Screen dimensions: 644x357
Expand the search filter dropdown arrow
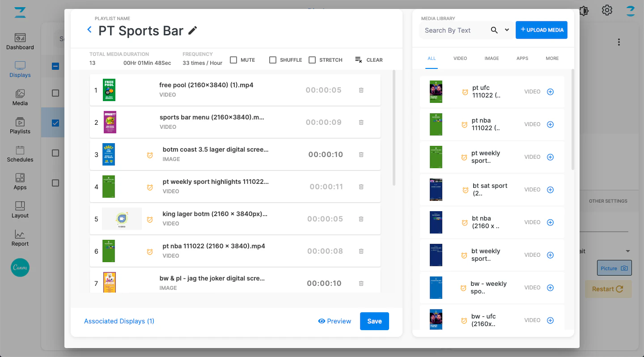click(x=507, y=30)
